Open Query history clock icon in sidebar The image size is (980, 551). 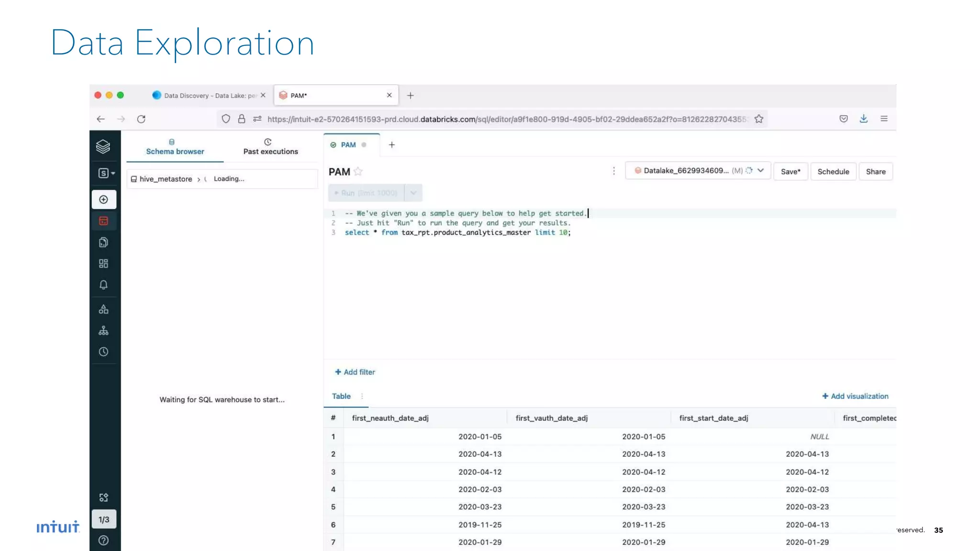coord(103,352)
